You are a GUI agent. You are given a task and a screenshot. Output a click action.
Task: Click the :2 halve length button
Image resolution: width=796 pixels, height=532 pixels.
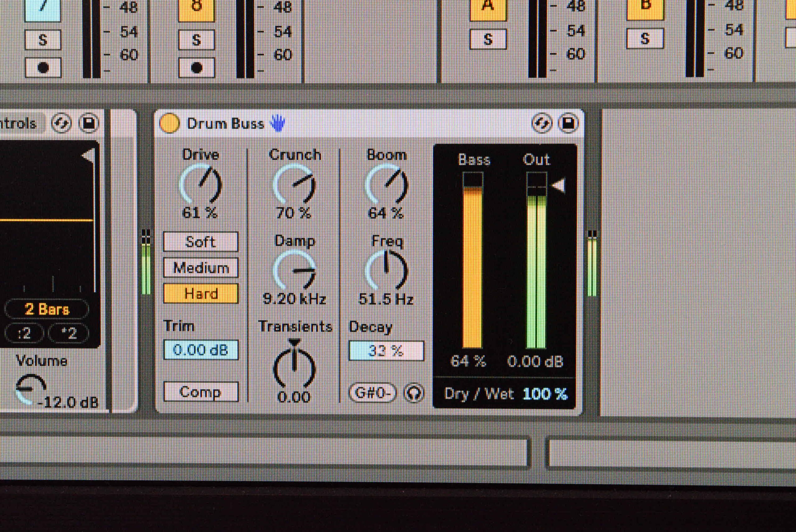(24, 334)
